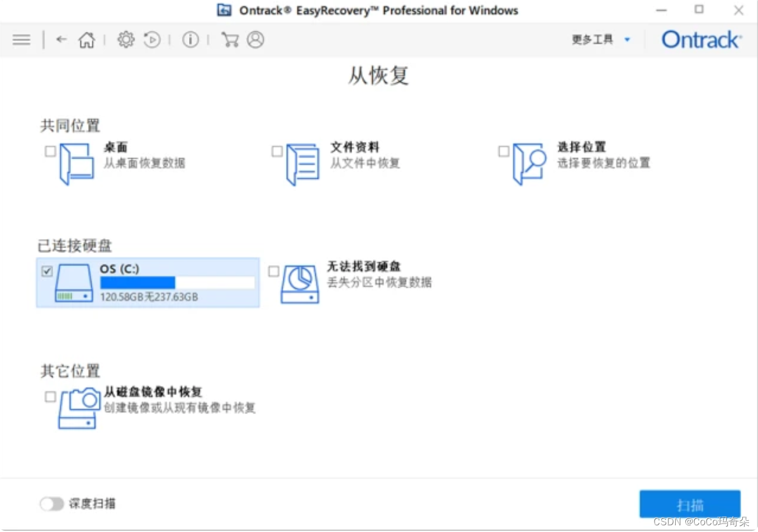Click the OS (C:) usage bar
The width and height of the screenshot is (758, 532).
coord(177,283)
